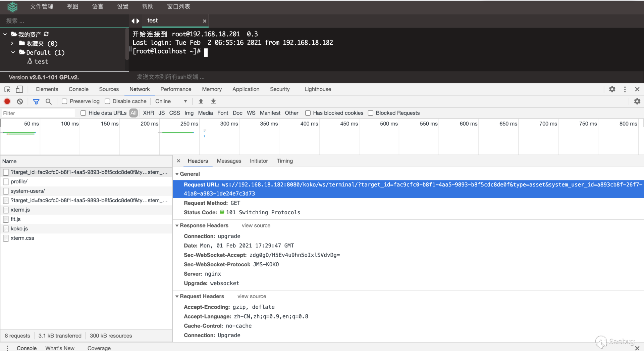Clear the network log

tap(20, 101)
